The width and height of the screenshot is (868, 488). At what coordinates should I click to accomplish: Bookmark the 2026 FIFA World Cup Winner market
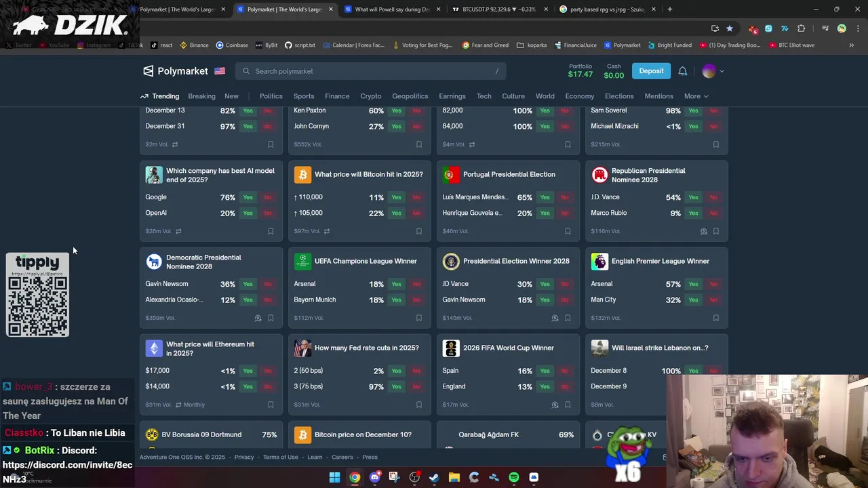568,405
